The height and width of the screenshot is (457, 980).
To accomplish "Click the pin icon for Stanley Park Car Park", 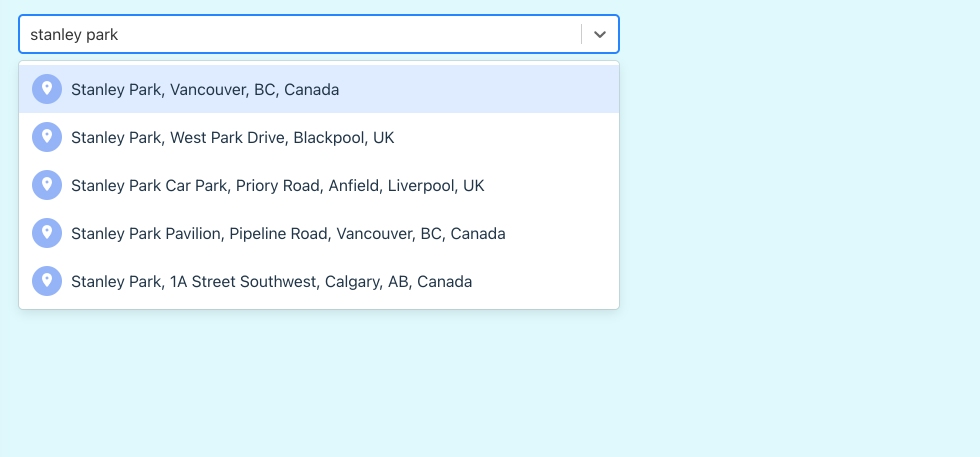I will 46,184.
